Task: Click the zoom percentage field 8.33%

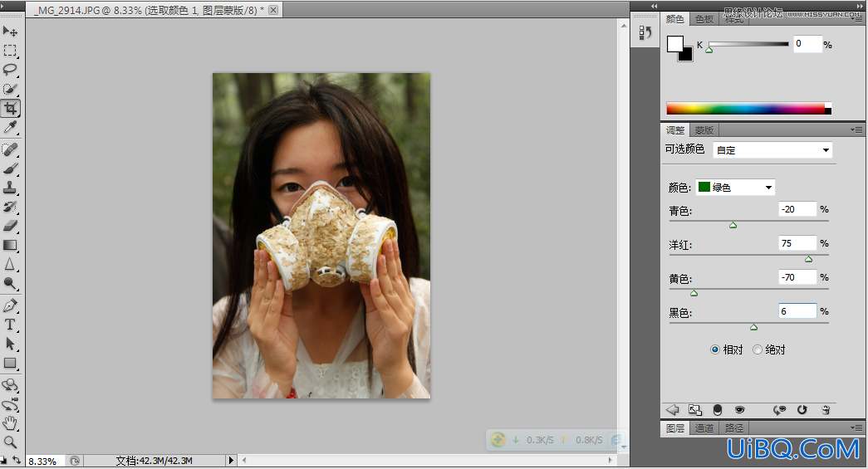Action: pos(45,461)
